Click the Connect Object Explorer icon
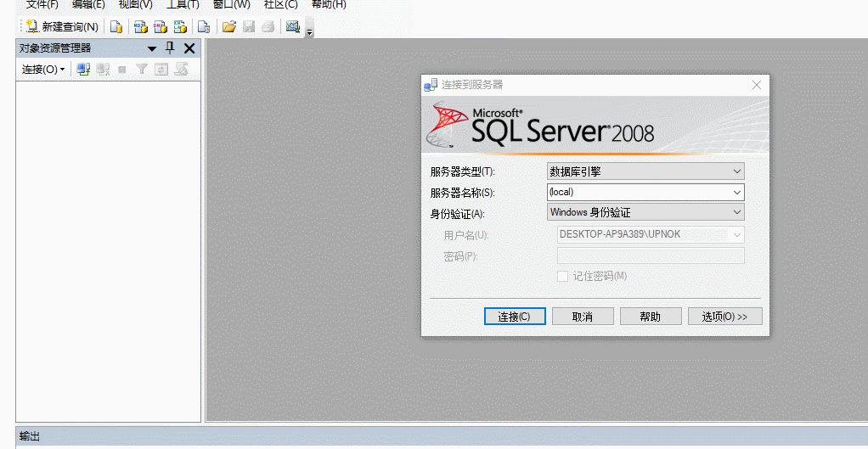868x449 pixels. click(x=83, y=70)
